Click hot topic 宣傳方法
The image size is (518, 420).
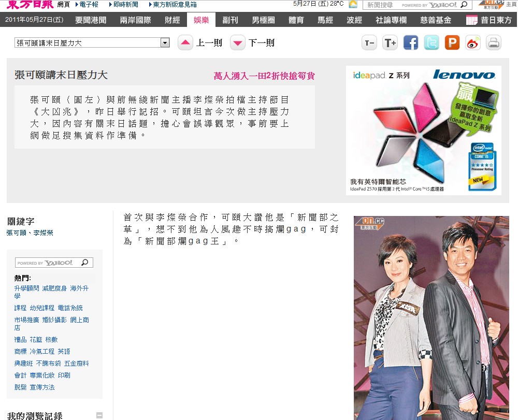click(42, 387)
